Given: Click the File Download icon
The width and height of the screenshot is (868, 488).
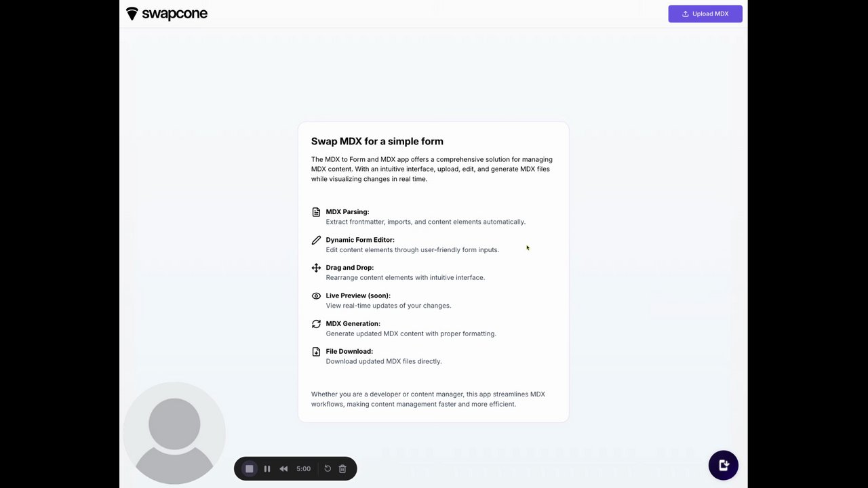Looking at the screenshot, I should (316, 352).
